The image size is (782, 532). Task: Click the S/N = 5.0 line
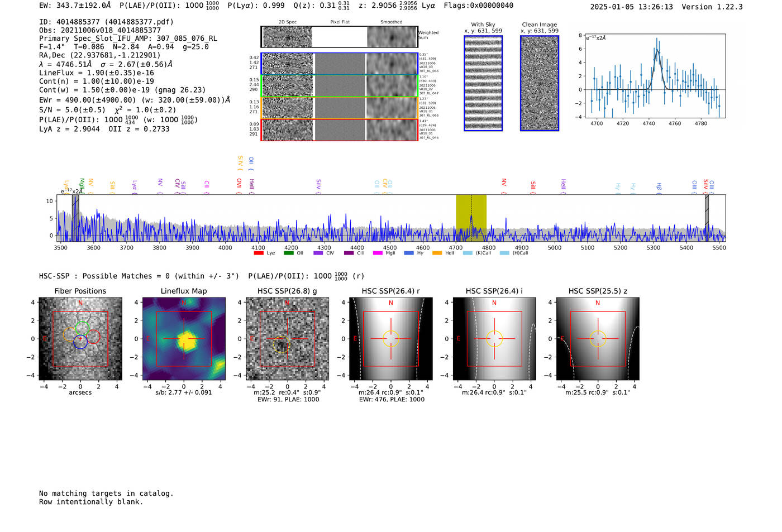tap(107, 110)
